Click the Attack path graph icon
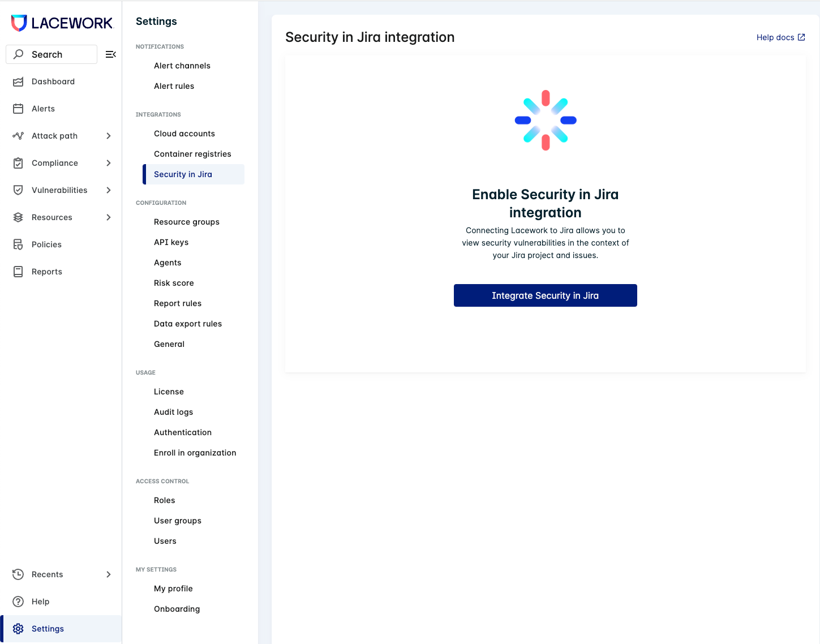 point(18,136)
